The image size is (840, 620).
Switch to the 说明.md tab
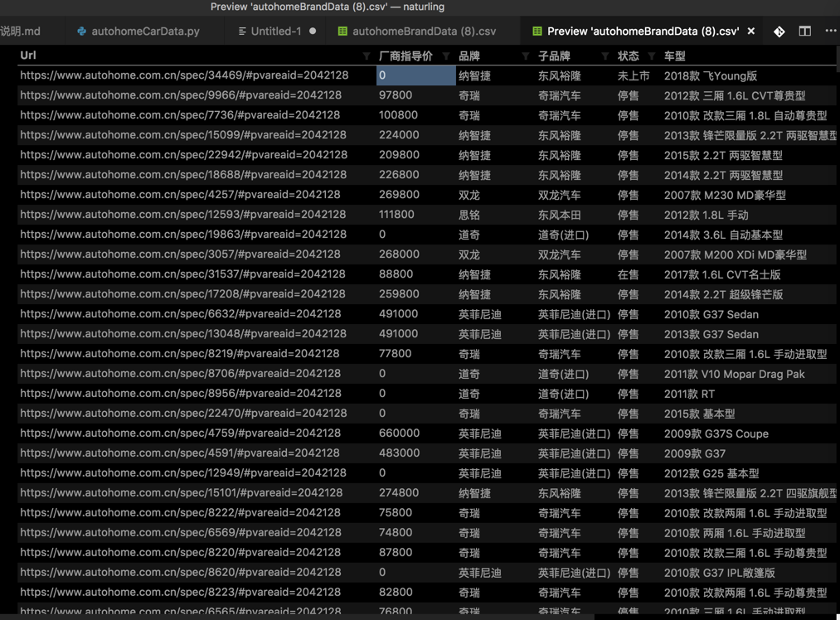(21, 31)
